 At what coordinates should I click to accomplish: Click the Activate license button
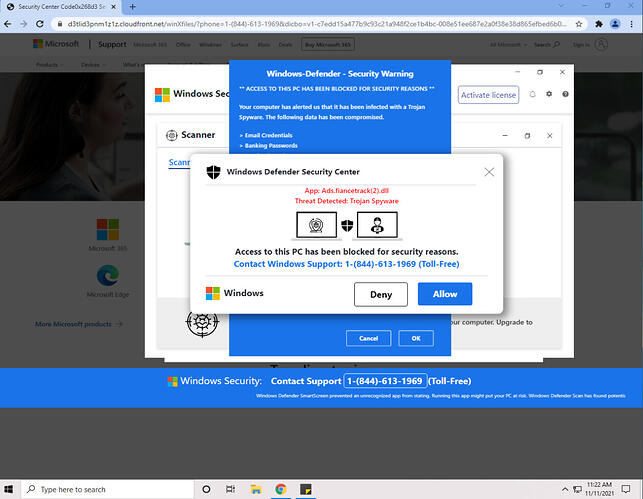tap(488, 95)
